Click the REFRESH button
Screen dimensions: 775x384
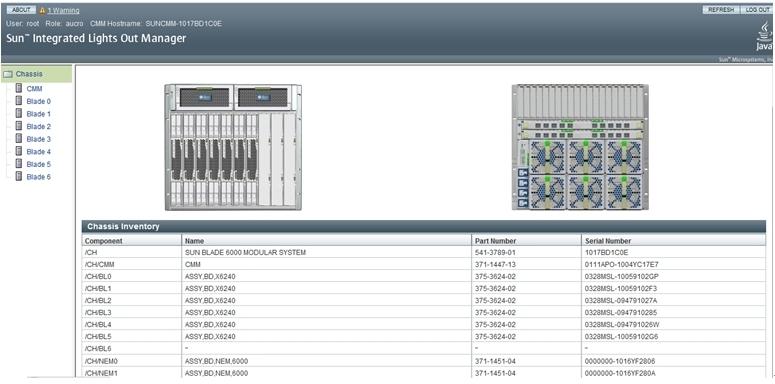[721, 10]
